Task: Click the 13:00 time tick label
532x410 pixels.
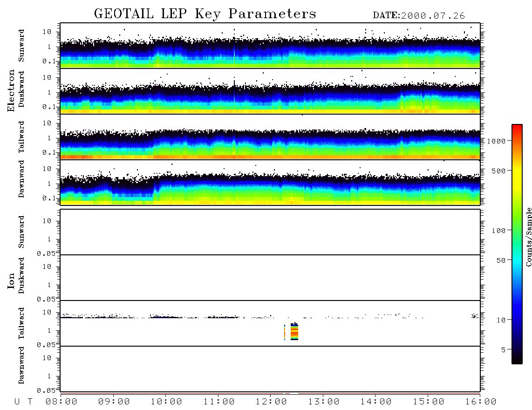Action: pyautogui.click(x=324, y=402)
